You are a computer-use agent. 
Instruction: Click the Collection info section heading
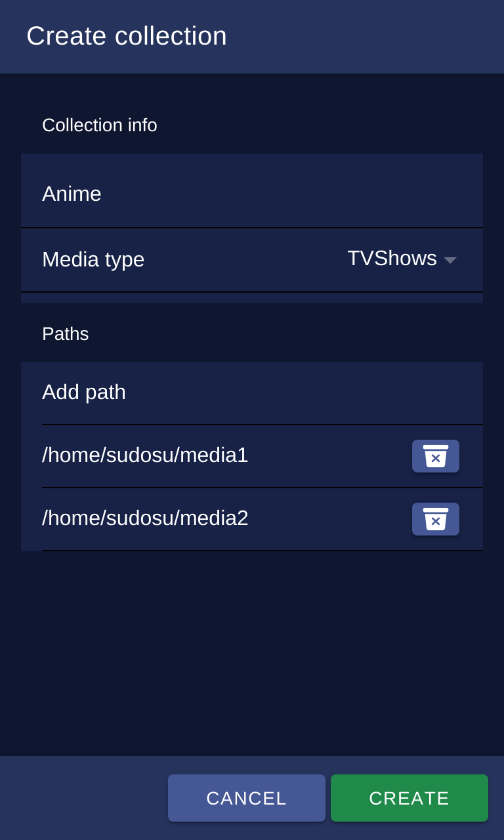[x=100, y=125]
